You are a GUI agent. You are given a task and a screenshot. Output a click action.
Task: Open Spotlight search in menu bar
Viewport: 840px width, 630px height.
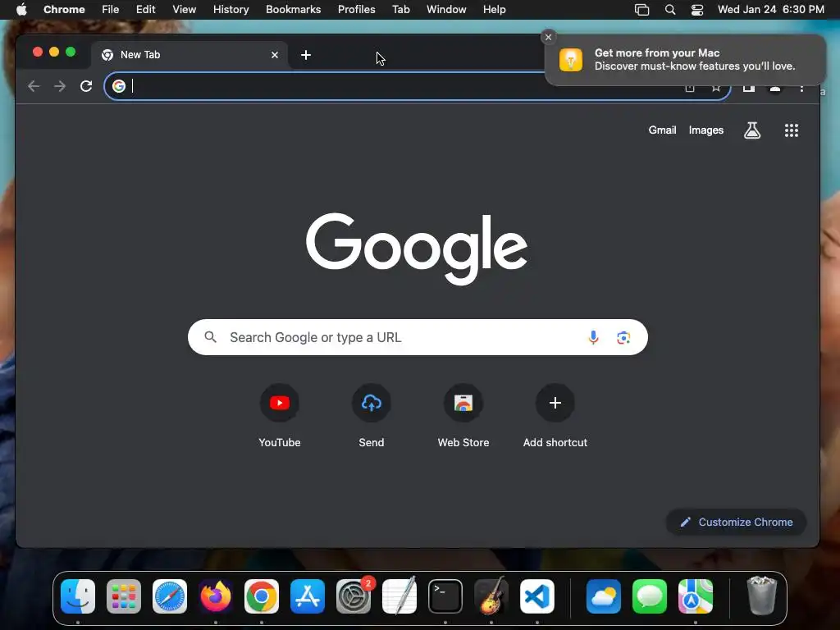669,10
